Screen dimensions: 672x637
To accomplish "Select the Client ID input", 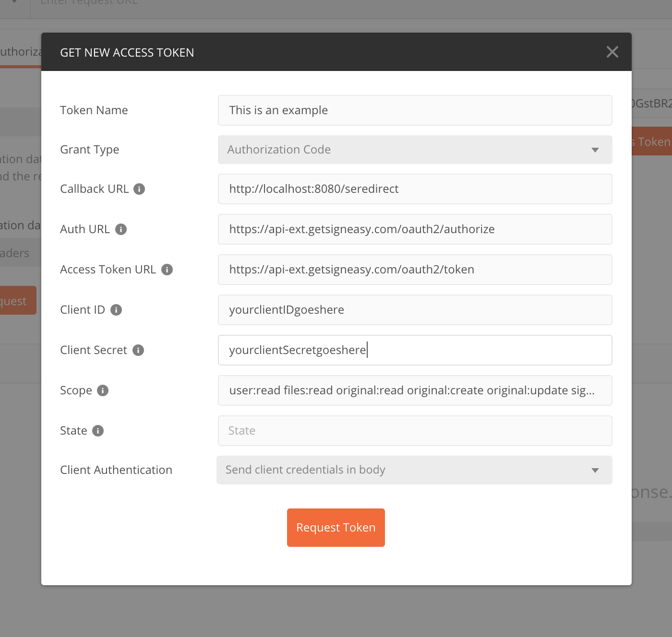I will [x=415, y=310].
